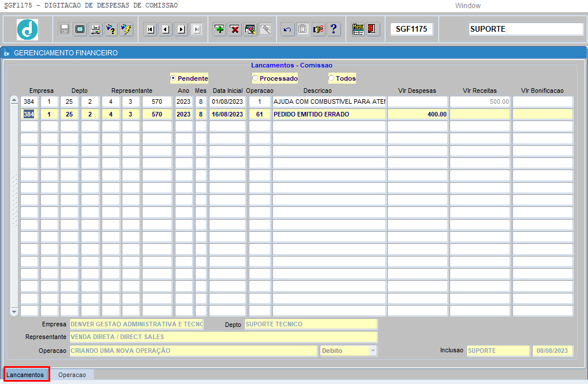Click the date cell 01/08/2023
Screen dimensions: 588x384
227,101
